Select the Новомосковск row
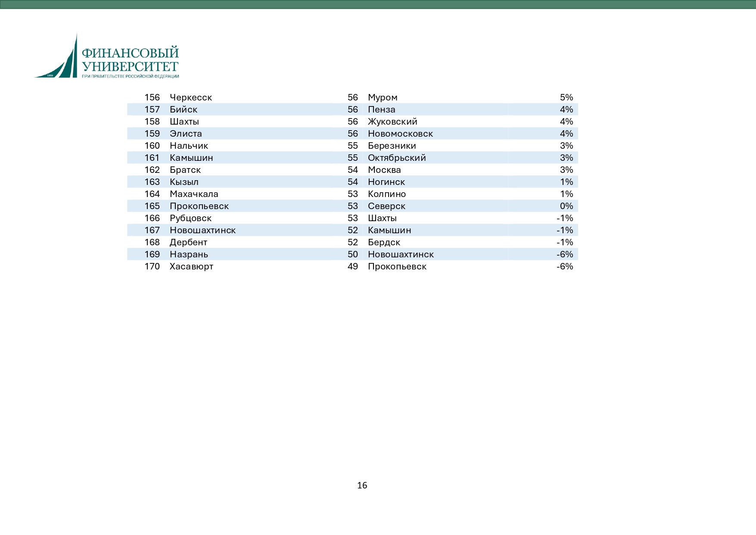 (352, 134)
